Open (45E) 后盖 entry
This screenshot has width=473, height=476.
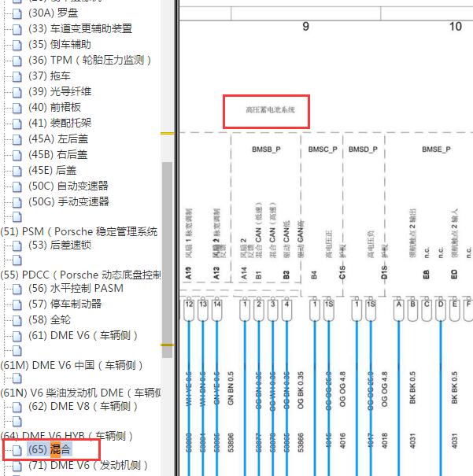pyautogui.click(x=52, y=171)
